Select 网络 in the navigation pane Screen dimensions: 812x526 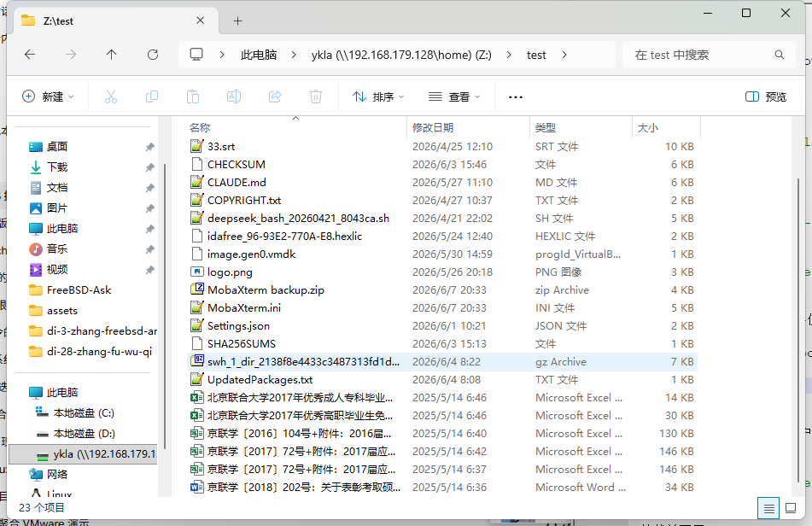pyautogui.click(x=57, y=474)
